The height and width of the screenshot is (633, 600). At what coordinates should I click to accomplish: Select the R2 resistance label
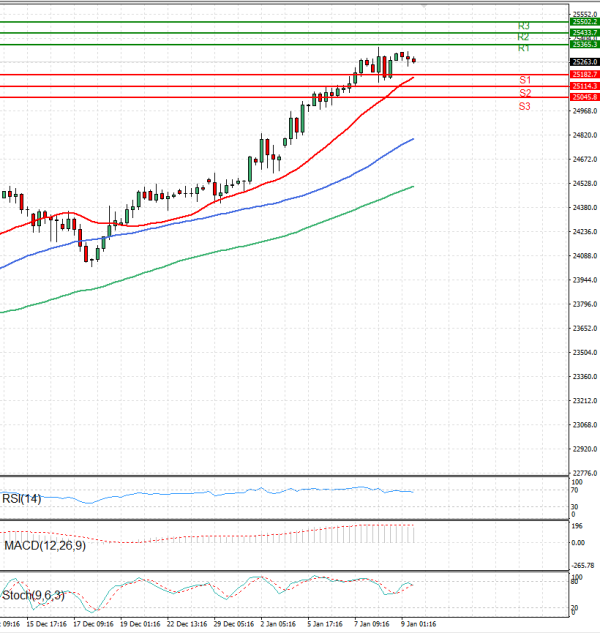coord(523,36)
